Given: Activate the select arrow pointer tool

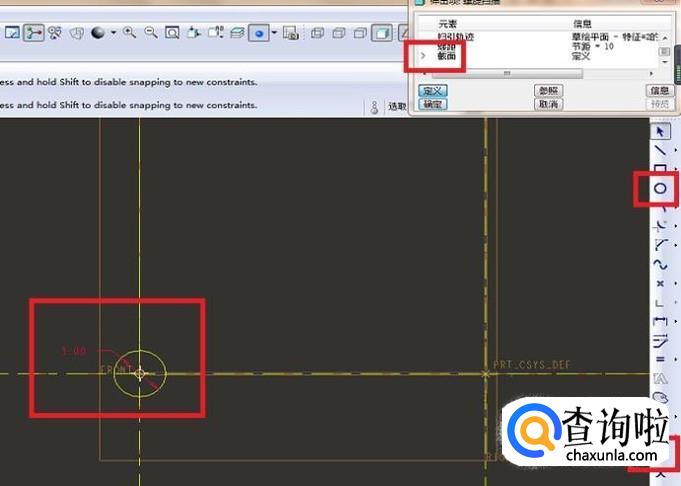Looking at the screenshot, I should [x=660, y=131].
